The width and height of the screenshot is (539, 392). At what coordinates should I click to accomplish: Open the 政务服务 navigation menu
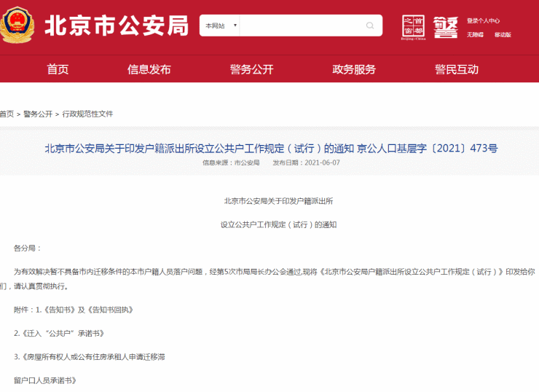click(354, 69)
